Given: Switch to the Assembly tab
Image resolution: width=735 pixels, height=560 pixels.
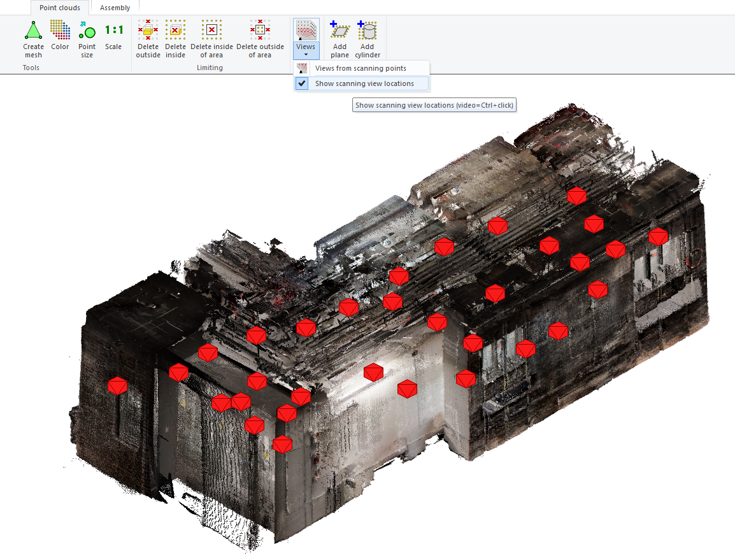Looking at the screenshot, I should click(115, 8).
